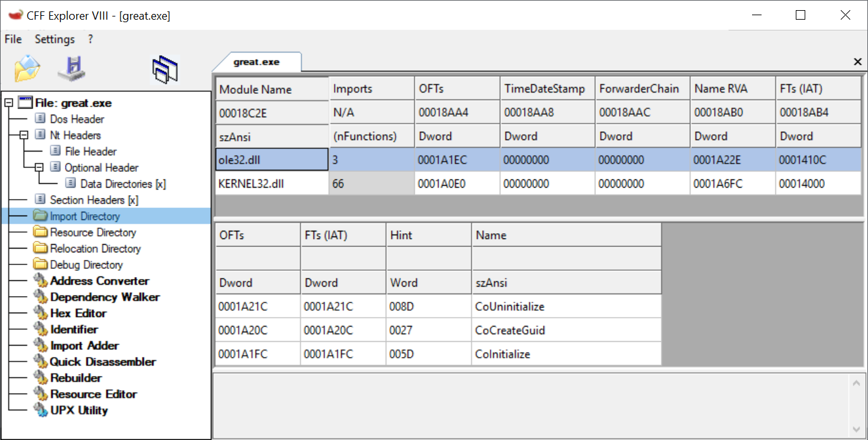The image size is (868, 440).
Task: Click the bottom panel scrollbar up arrow
Action: click(x=856, y=384)
